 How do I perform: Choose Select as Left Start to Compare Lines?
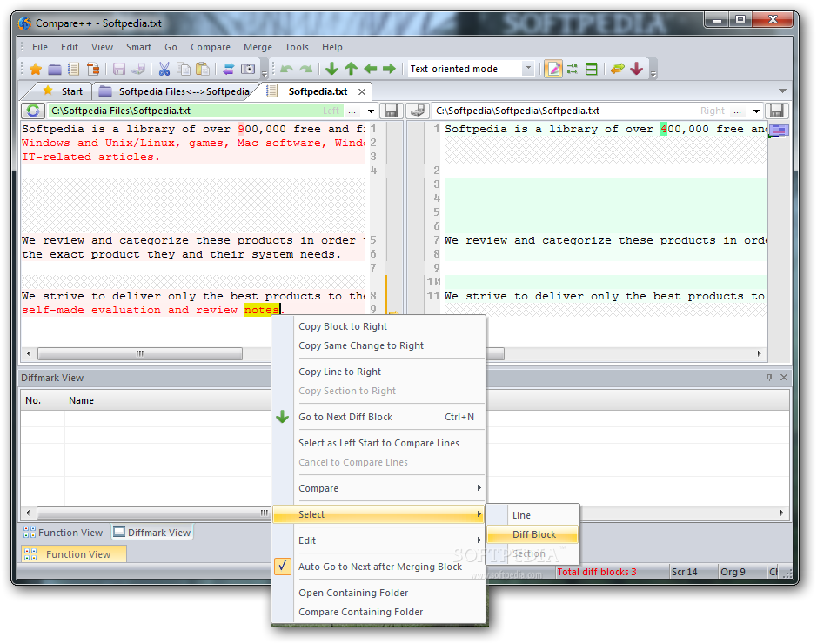click(379, 443)
